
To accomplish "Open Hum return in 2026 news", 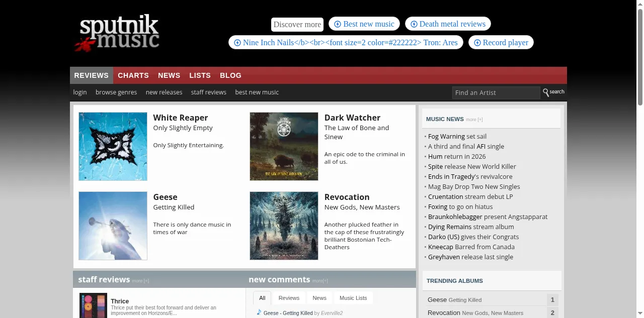I will [457, 156].
